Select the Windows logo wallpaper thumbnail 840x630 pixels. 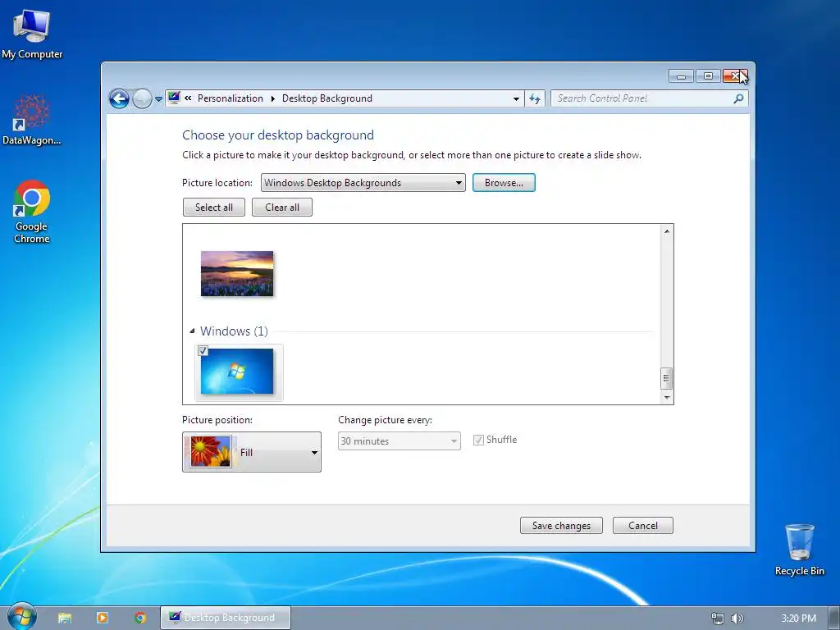point(237,372)
